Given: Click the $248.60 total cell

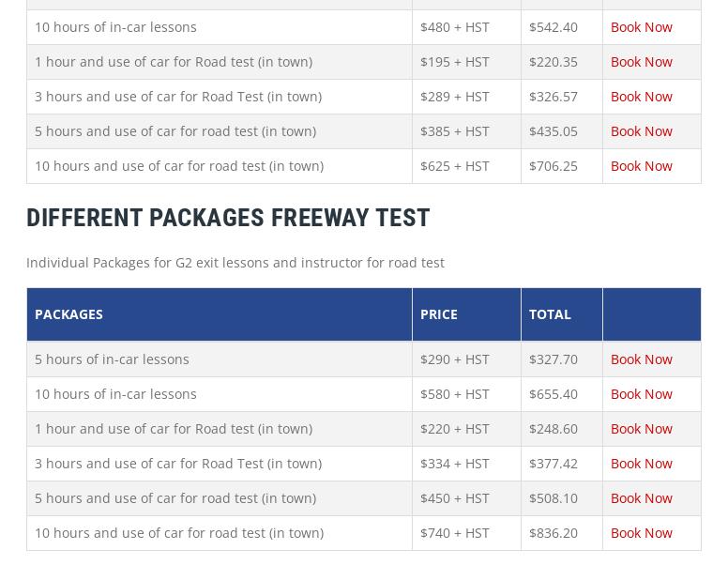Looking at the screenshot, I should click(554, 429).
